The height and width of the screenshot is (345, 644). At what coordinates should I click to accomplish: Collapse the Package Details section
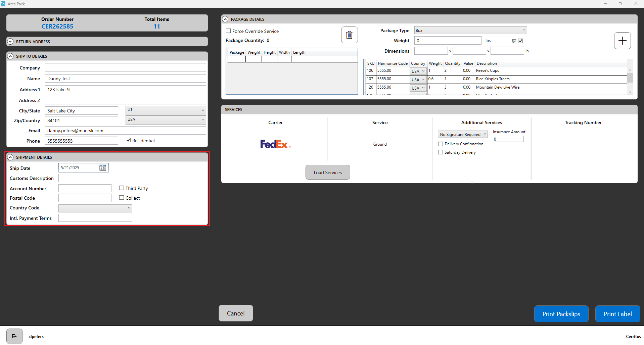(225, 19)
